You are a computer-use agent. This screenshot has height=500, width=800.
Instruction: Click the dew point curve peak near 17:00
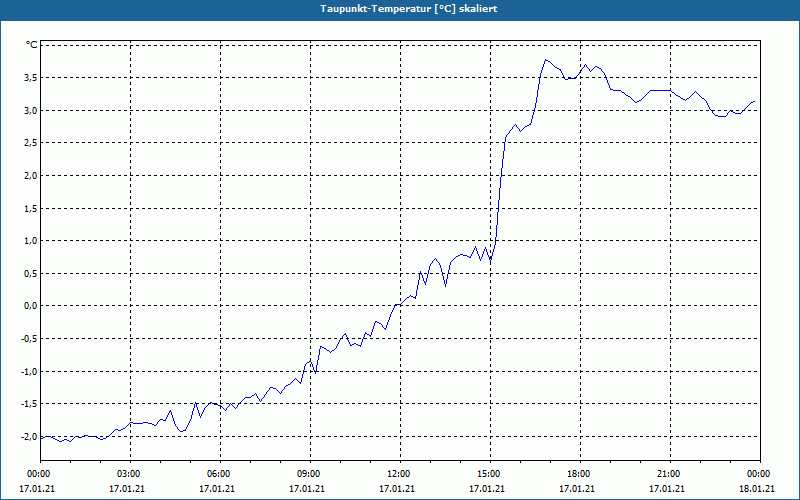(545, 60)
